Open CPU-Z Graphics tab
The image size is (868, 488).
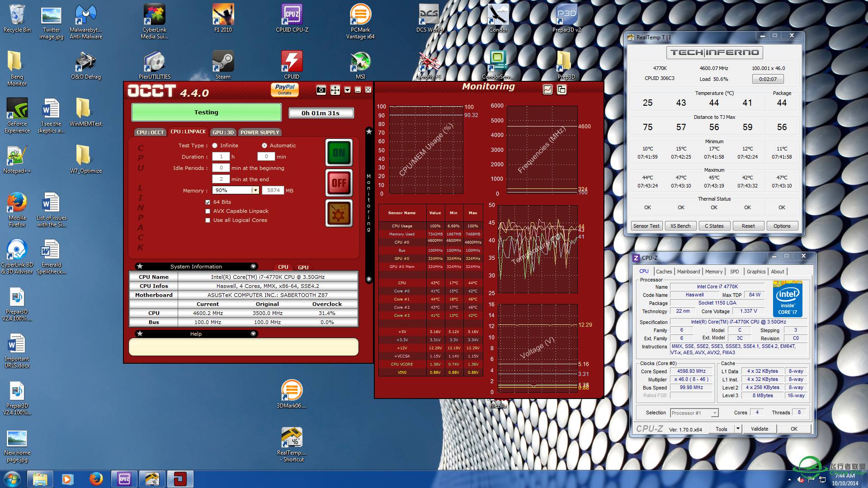pyautogui.click(x=756, y=272)
